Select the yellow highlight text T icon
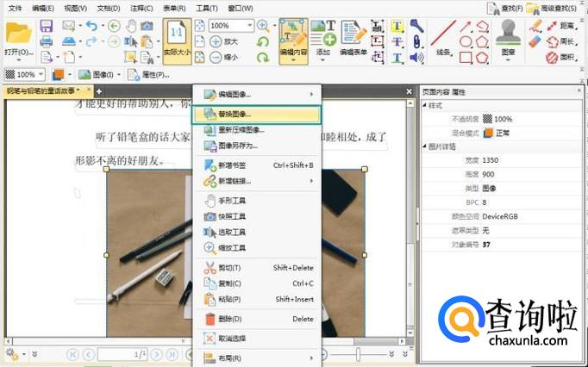The image size is (588, 367). pos(397,26)
